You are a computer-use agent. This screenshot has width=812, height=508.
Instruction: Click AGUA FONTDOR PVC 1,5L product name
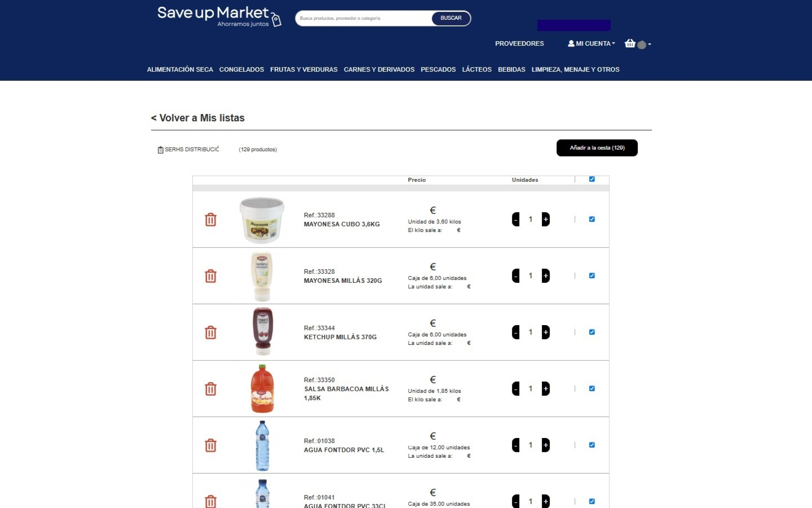tap(344, 450)
